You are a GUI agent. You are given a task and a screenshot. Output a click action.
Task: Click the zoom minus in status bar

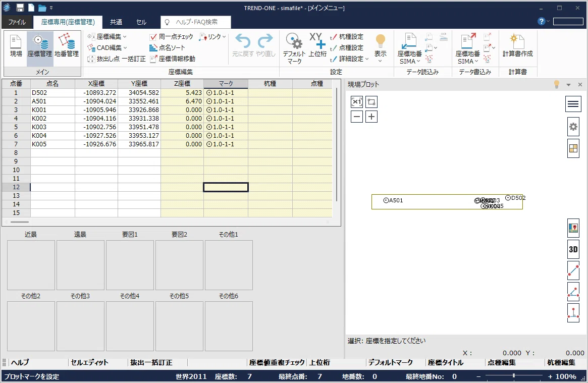pyautogui.click(x=478, y=376)
